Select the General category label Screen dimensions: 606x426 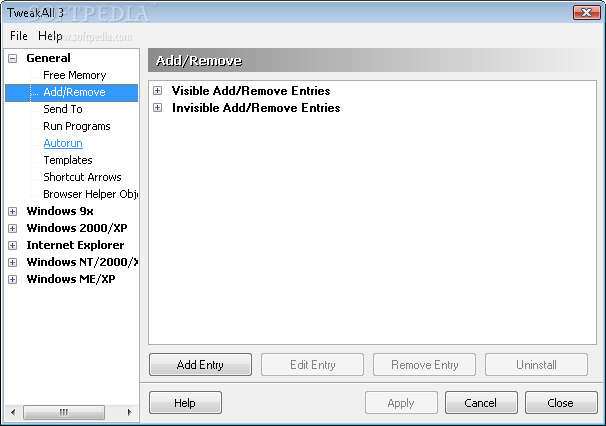coord(48,58)
